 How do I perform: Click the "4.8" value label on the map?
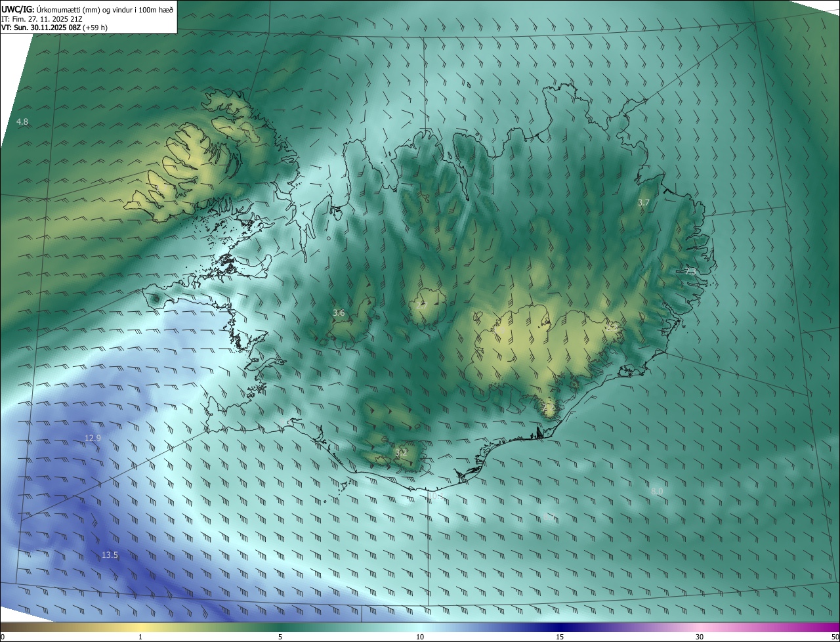22,122
